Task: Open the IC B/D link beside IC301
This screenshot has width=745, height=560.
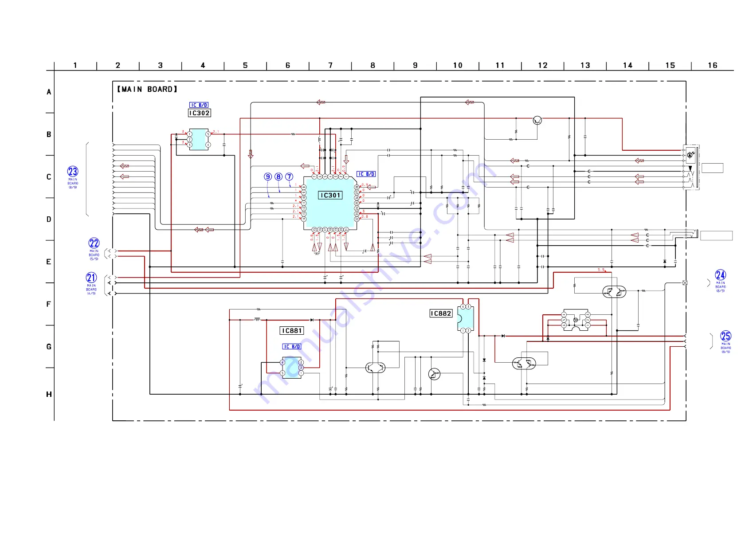Action: pos(366,174)
